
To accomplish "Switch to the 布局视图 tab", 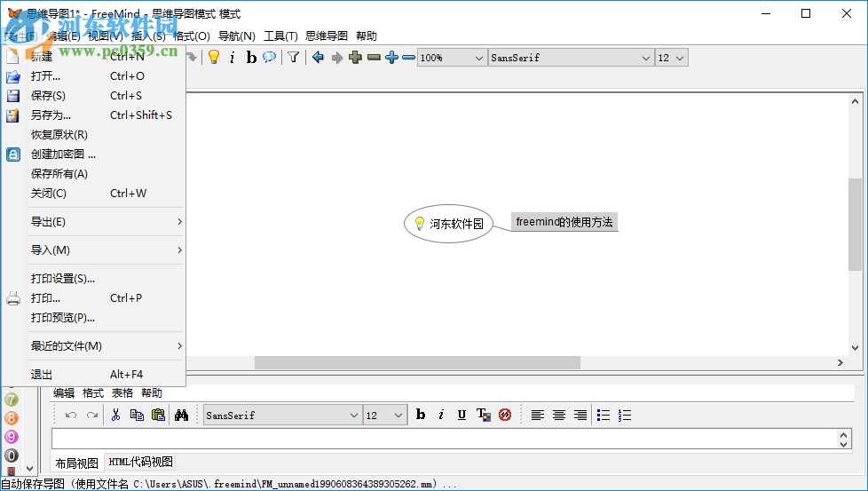I will click(x=77, y=463).
